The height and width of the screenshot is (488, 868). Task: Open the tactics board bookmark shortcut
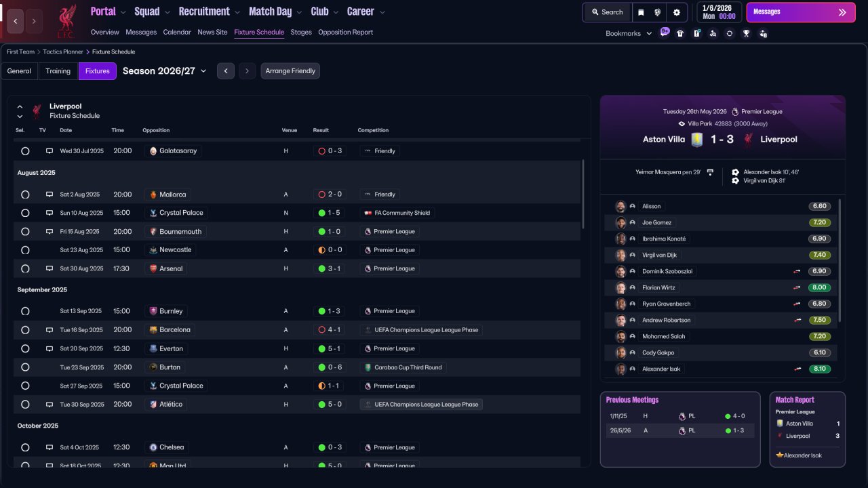[696, 33]
